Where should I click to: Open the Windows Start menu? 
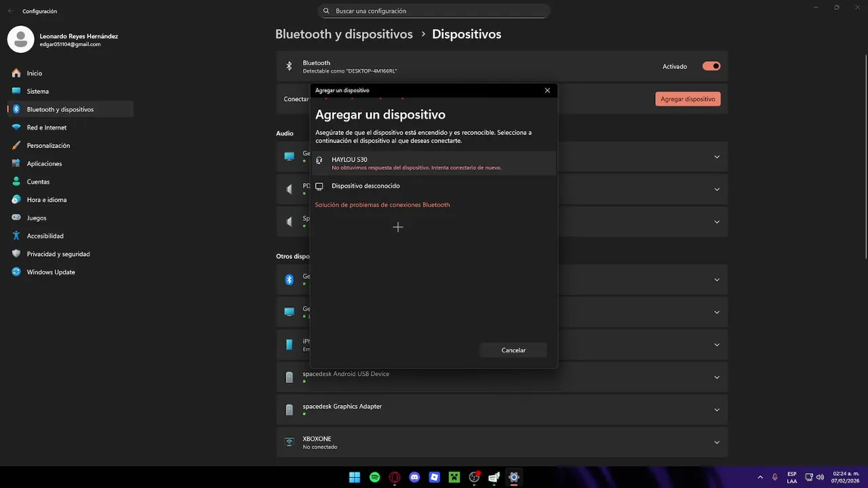coord(355,477)
